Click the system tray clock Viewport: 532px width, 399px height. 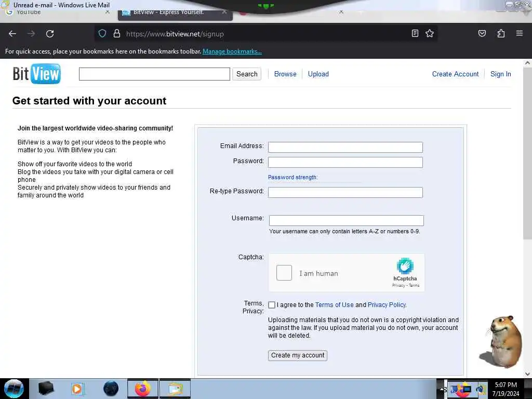point(506,389)
